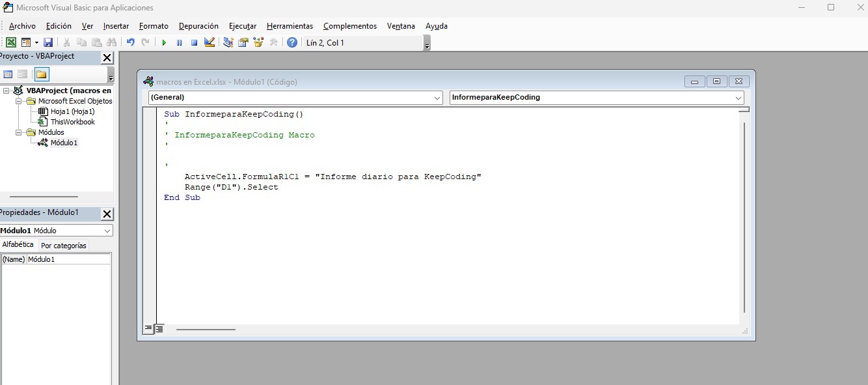Click the End Sub code line
This screenshot has width=868, height=385.
point(182,197)
